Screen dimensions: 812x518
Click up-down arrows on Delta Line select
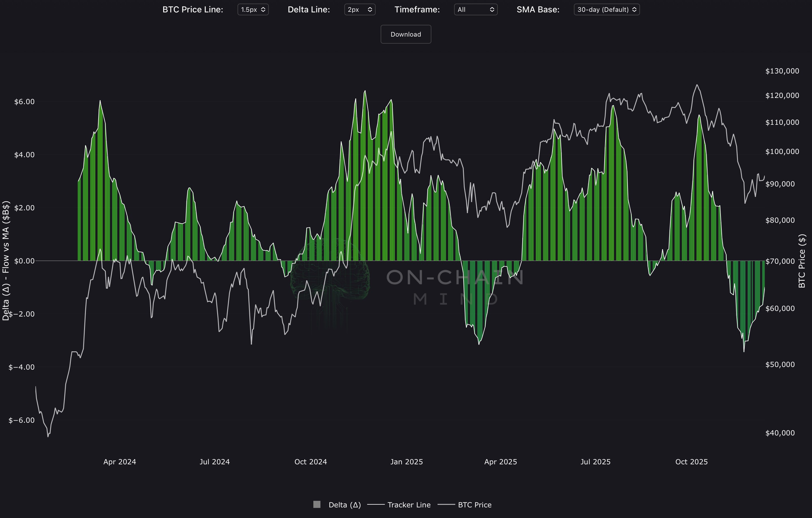click(x=370, y=9)
